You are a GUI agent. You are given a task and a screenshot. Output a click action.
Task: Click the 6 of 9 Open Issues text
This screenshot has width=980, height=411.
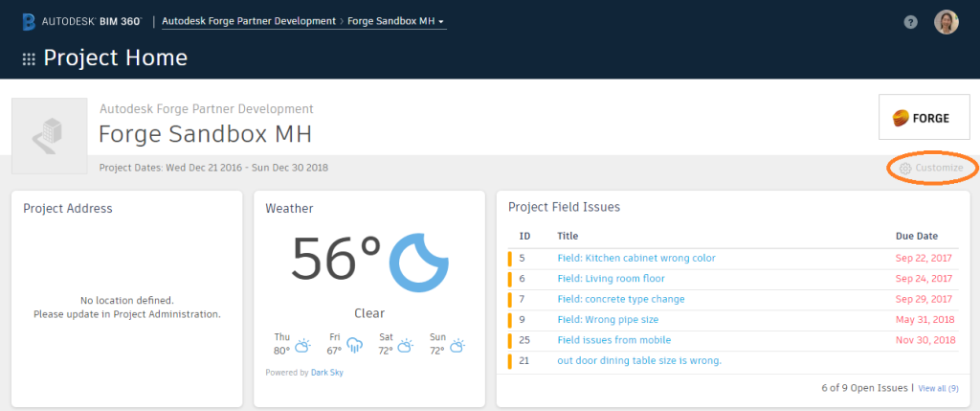click(864, 388)
